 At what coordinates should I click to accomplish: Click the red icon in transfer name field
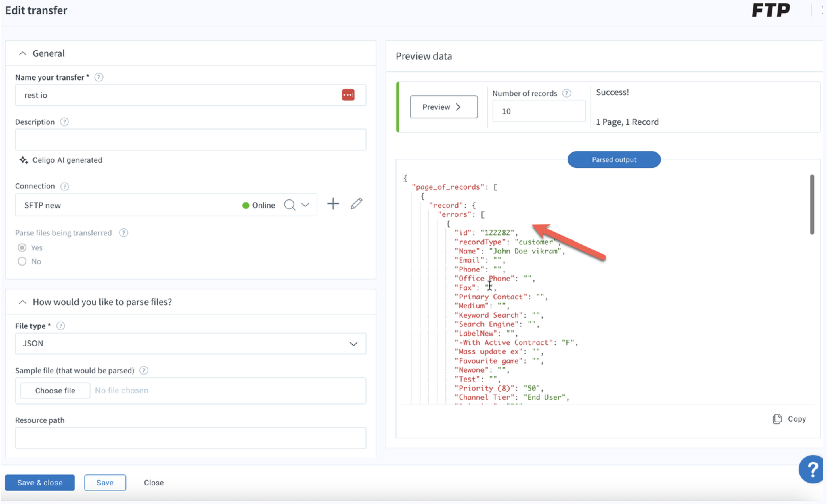(348, 95)
